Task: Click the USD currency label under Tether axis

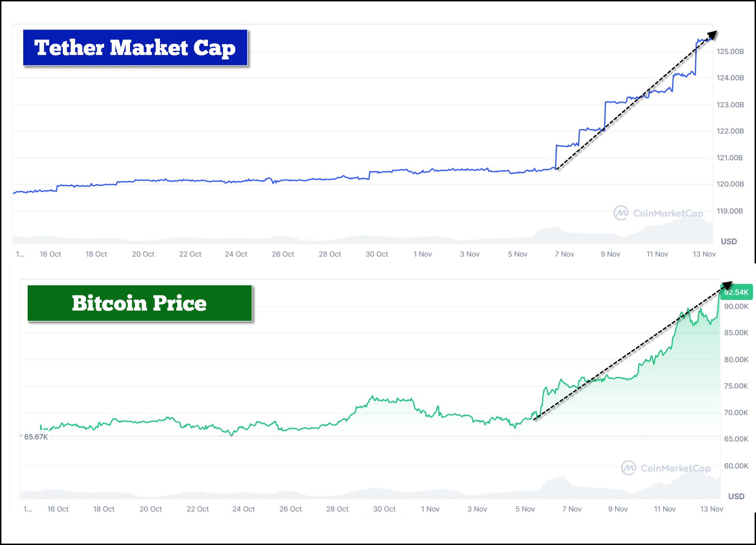Action: 729,241
